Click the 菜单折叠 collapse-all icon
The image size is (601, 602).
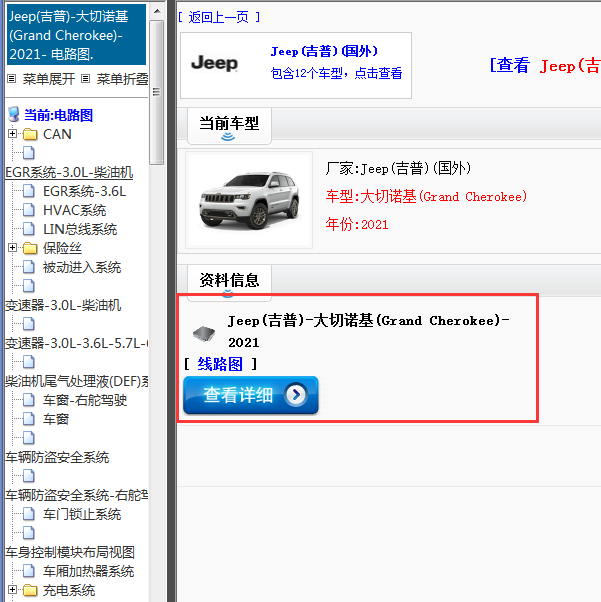[85, 79]
